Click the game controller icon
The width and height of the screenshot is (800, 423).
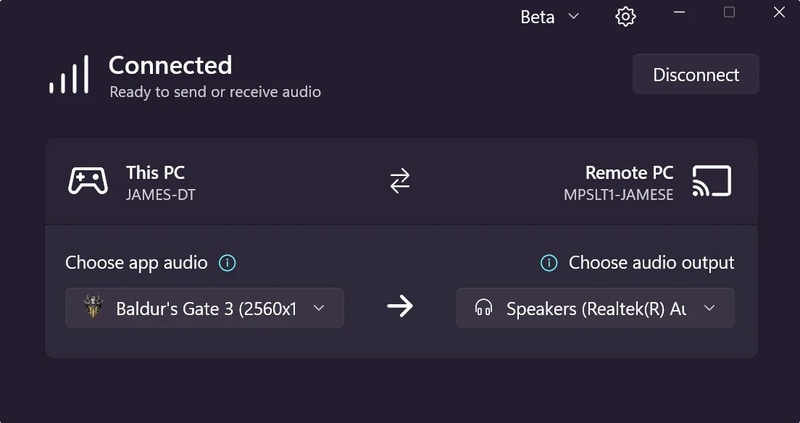pyautogui.click(x=88, y=181)
